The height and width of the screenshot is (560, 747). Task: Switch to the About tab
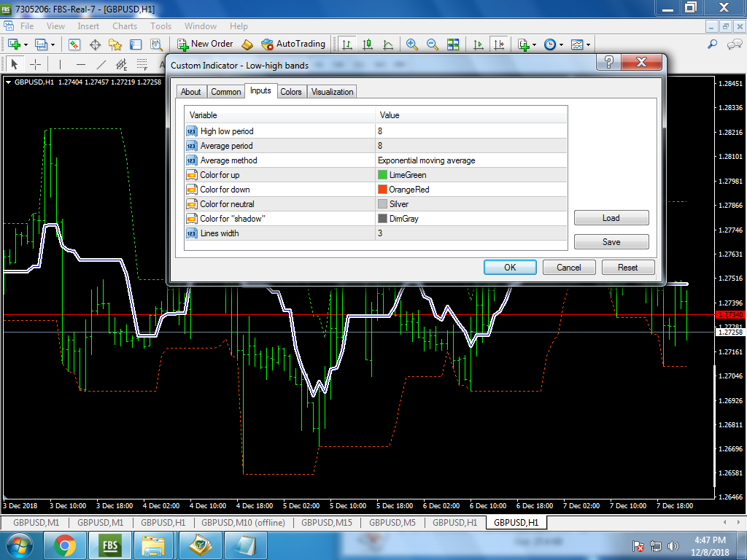[x=191, y=91]
